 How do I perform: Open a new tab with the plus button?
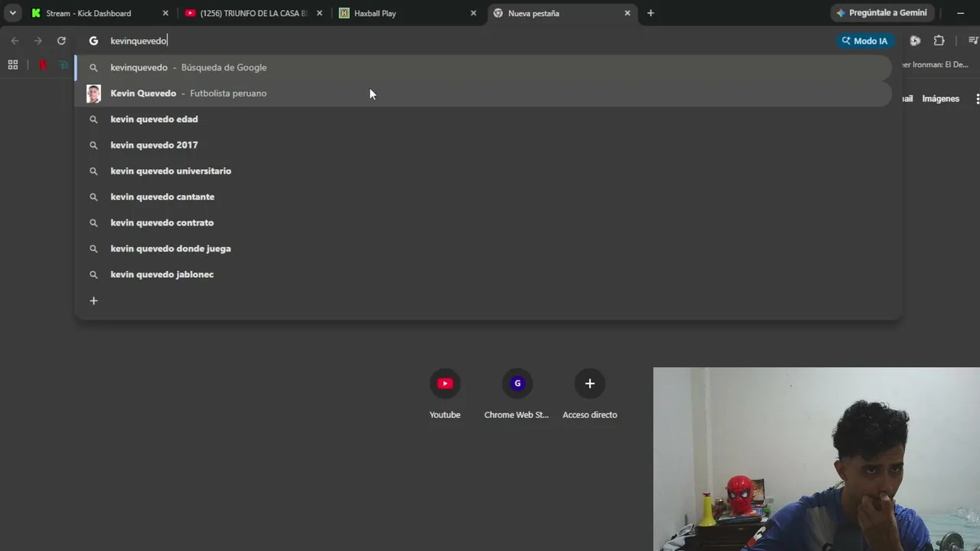[x=651, y=13]
